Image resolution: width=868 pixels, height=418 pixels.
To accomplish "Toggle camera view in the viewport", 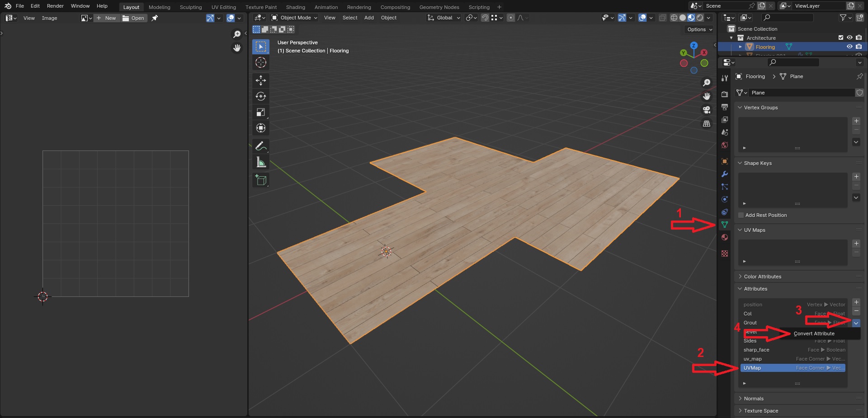I will 706,110.
